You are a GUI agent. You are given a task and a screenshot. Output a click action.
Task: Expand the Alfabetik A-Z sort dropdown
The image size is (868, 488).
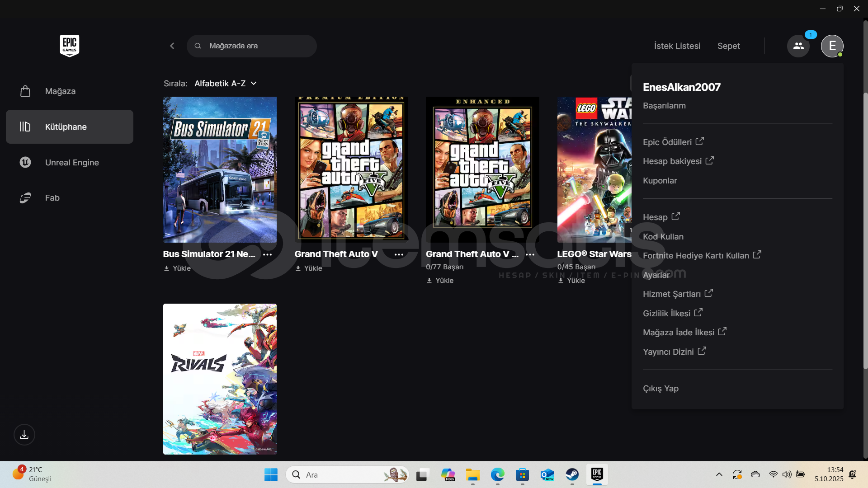click(x=225, y=84)
